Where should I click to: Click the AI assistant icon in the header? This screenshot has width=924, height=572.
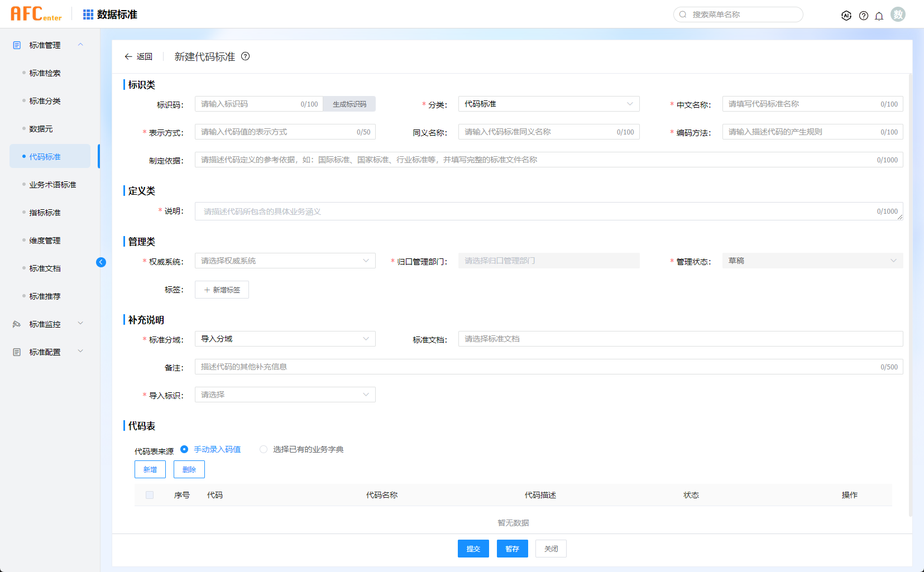tap(846, 16)
